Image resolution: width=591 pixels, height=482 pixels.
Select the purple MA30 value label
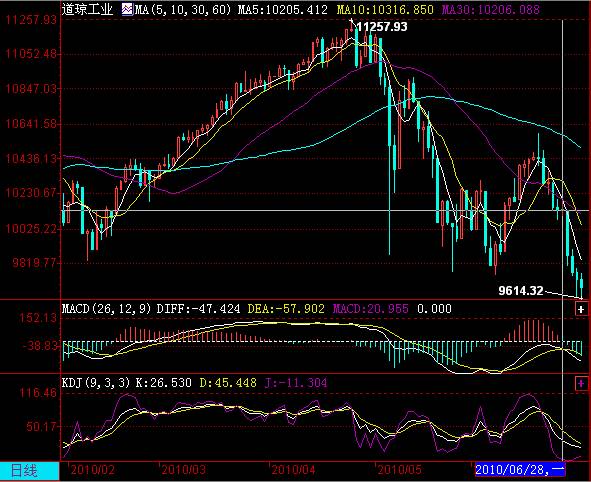(x=491, y=9)
